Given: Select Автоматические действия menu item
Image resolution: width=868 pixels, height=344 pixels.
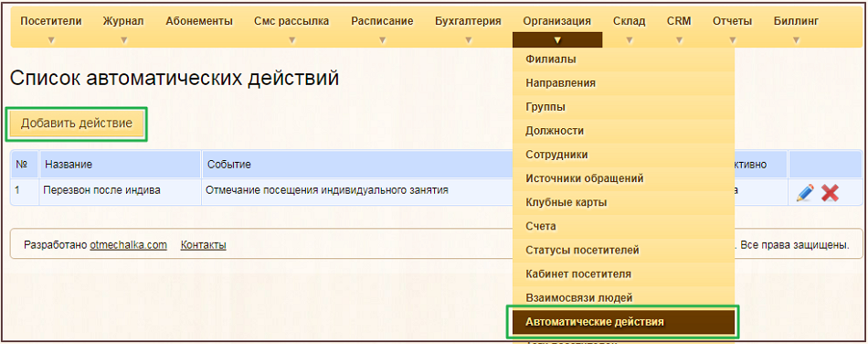Looking at the screenshot, I should (624, 321).
